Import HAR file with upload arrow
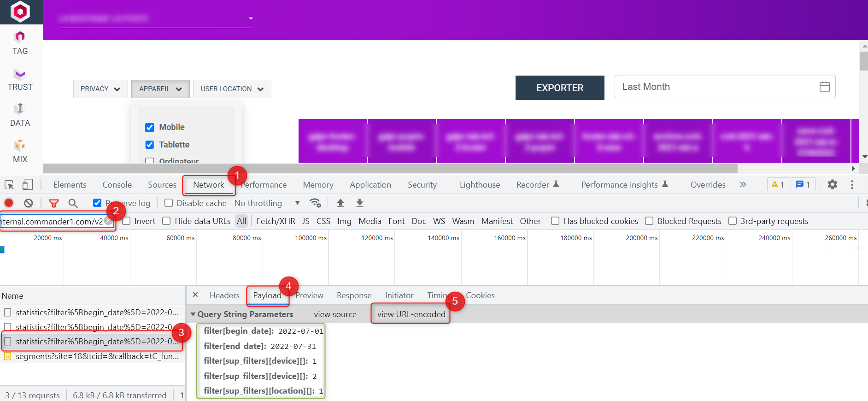 [x=340, y=203]
